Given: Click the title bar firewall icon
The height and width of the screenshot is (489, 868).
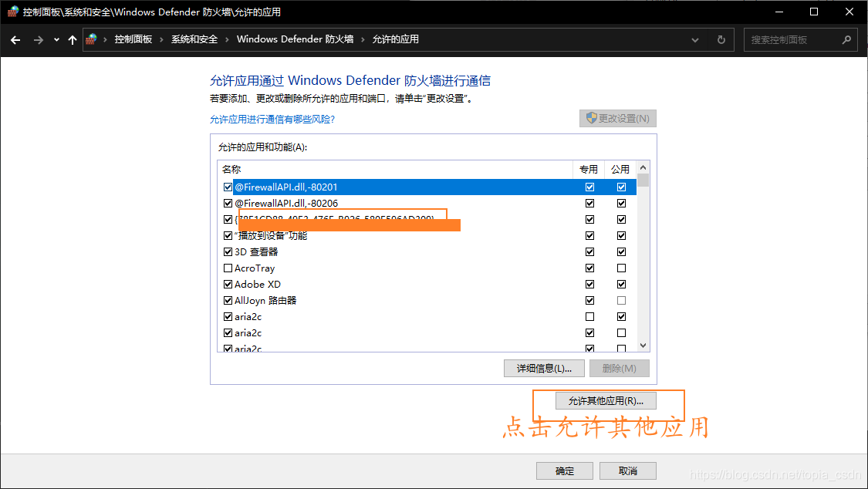Looking at the screenshot, I should (x=13, y=12).
